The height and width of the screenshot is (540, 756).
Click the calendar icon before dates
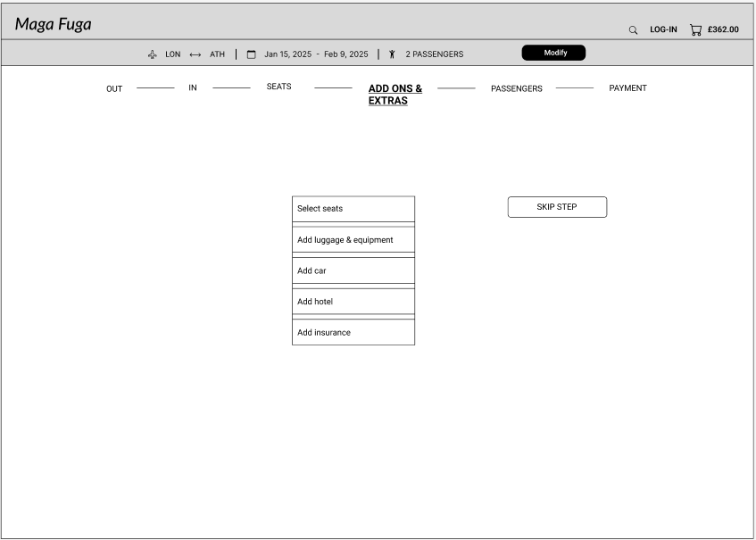[251, 54]
